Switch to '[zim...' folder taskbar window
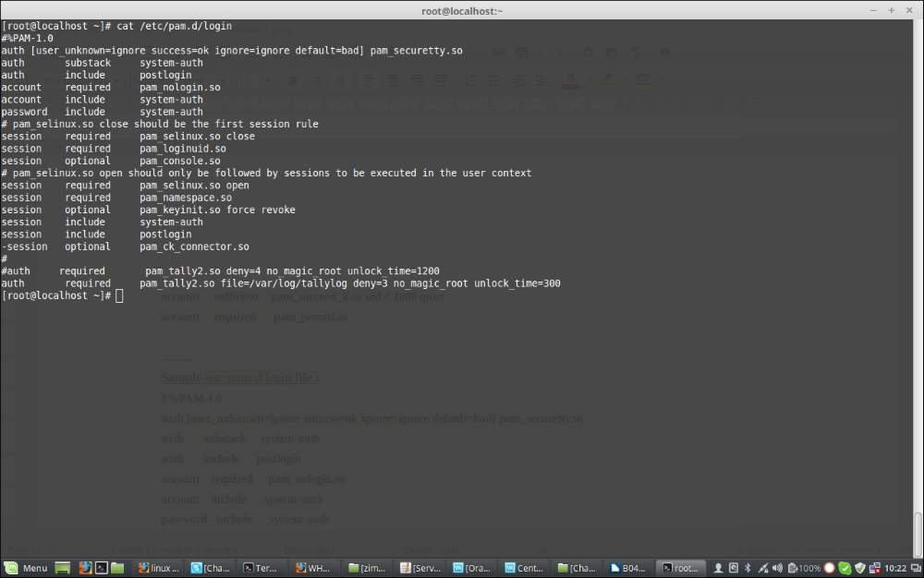Screen dimensions: 924x578 [367, 568]
